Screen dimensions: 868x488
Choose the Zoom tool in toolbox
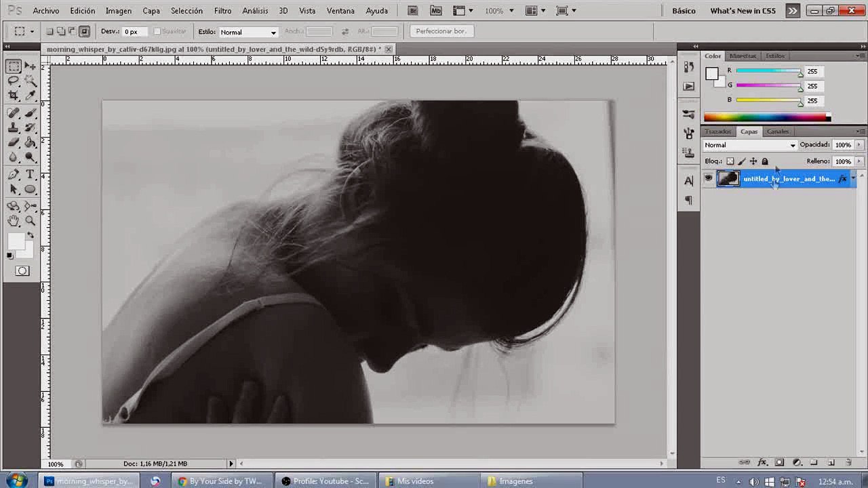click(31, 220)
